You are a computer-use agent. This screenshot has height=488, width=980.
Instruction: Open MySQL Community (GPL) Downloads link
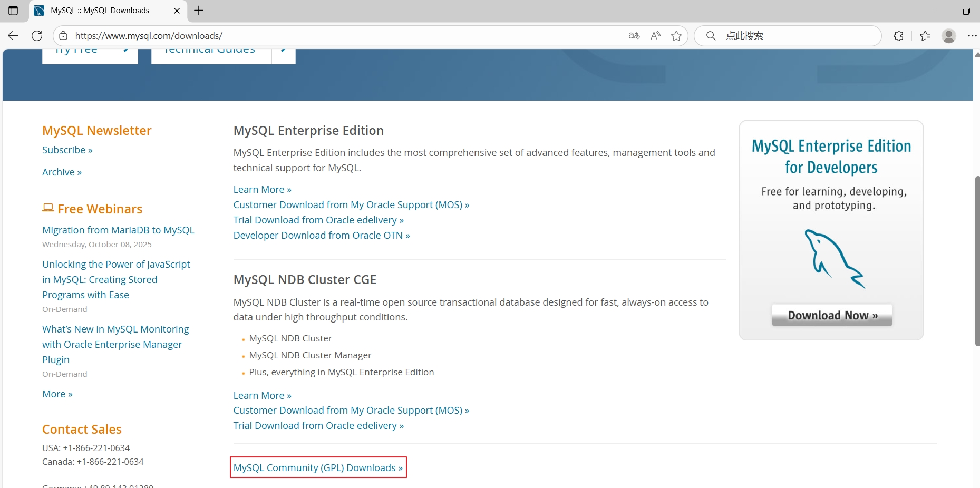(318, 468)
